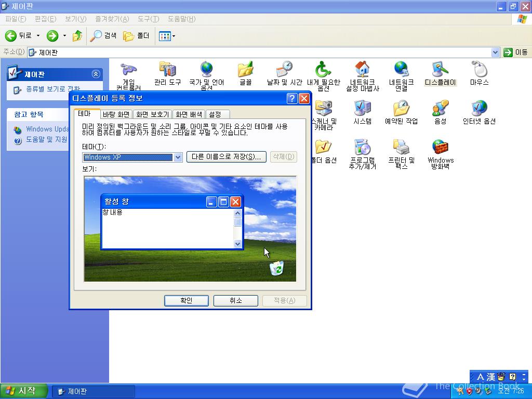Image resolution: width=532 pixels, height=399 pixels.
Task: Click the language bar help icon
Action: tap(513, 377)
